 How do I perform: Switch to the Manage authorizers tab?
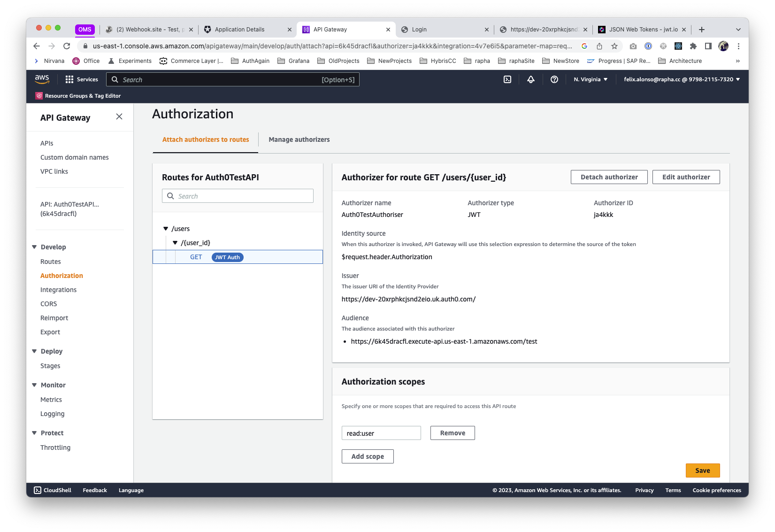[299, 139]
